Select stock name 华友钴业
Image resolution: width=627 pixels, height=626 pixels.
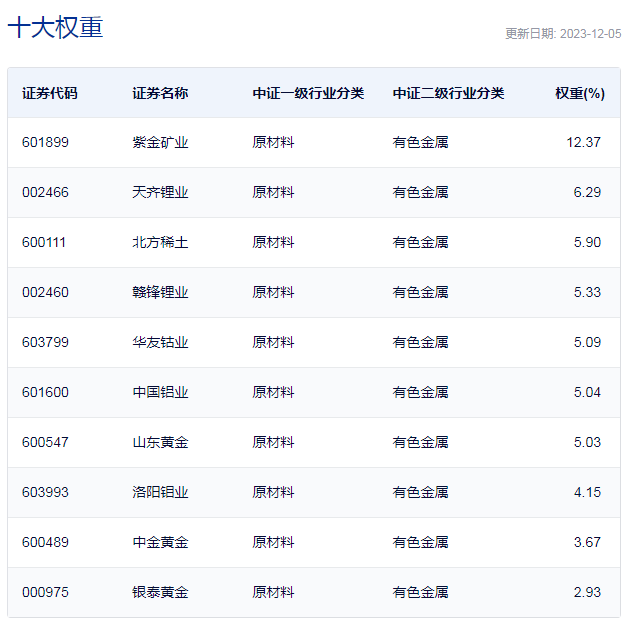tap(160, 342)
